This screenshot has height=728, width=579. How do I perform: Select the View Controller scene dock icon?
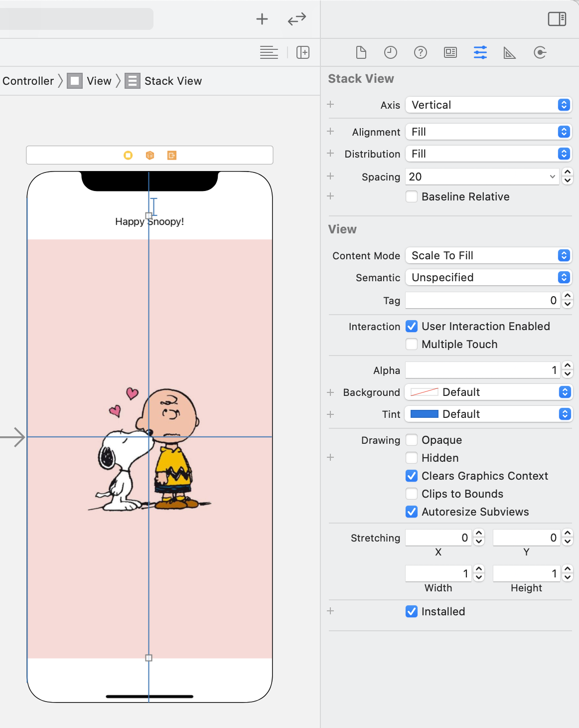(128, 155)
